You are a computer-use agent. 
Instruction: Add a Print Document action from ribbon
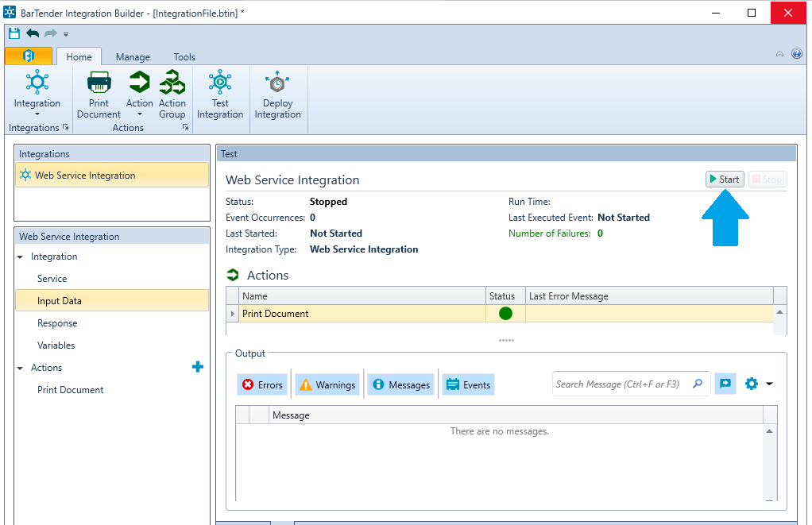99,95
